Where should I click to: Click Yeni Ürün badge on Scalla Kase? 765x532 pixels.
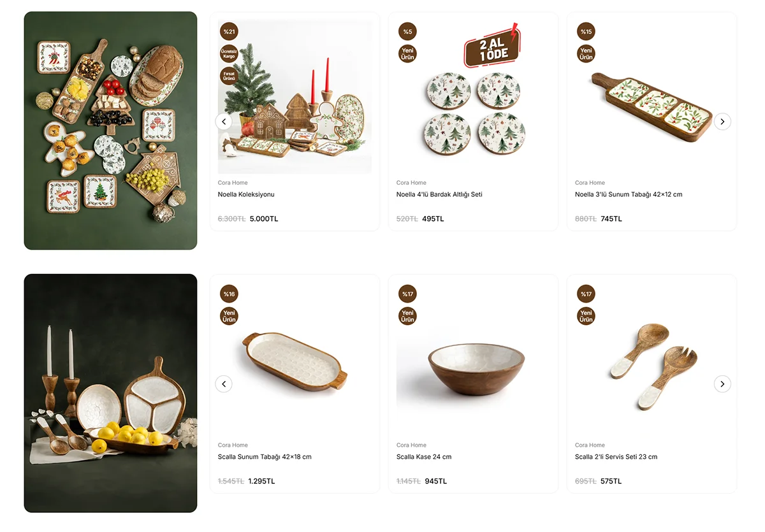(407, 316)
